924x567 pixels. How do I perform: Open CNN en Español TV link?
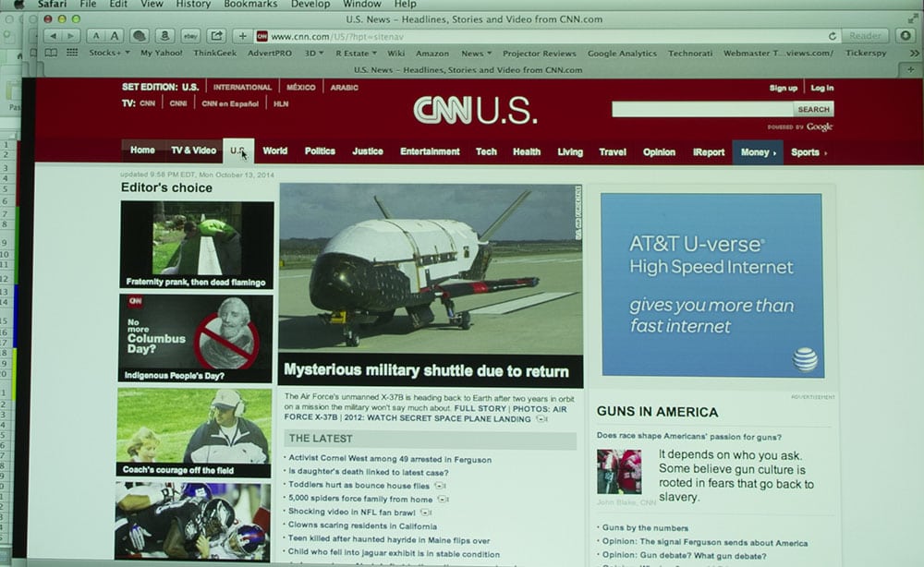[230, 103]
